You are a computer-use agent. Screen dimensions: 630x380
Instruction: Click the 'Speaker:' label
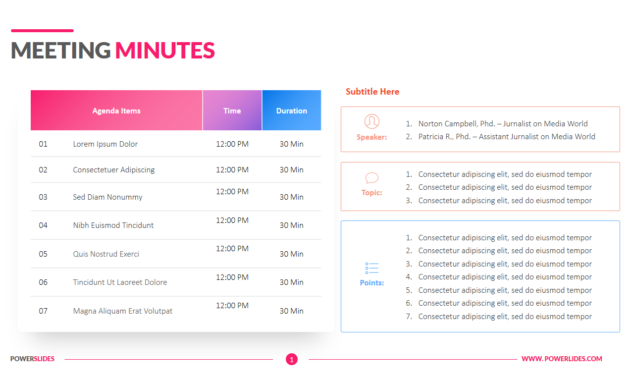coord(372,137)
